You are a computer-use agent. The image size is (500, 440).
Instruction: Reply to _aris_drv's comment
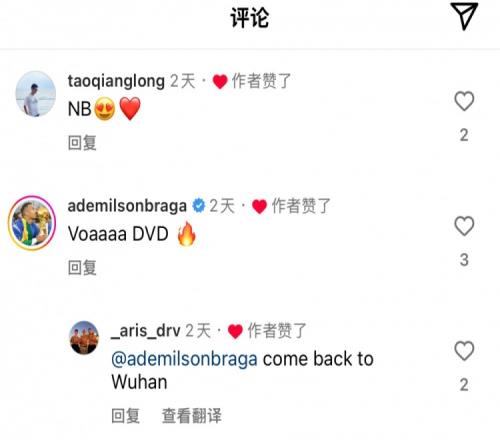(125, 416)
